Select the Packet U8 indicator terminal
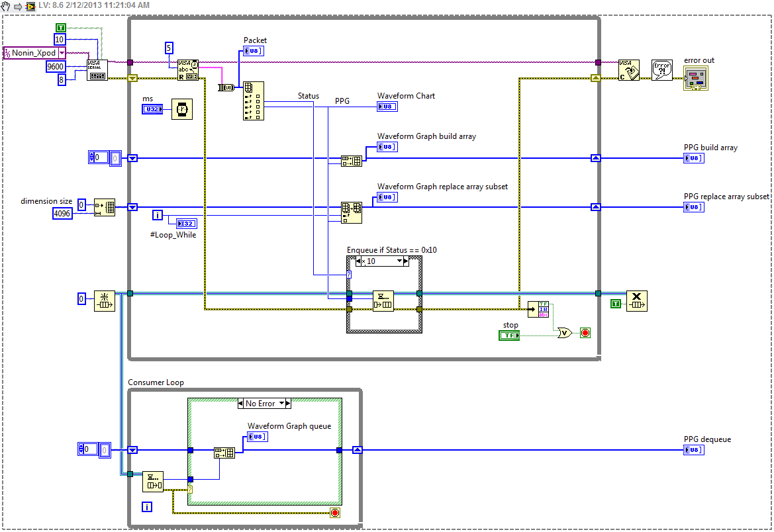Viewport: 774px width, 532px height. [253, 51]
